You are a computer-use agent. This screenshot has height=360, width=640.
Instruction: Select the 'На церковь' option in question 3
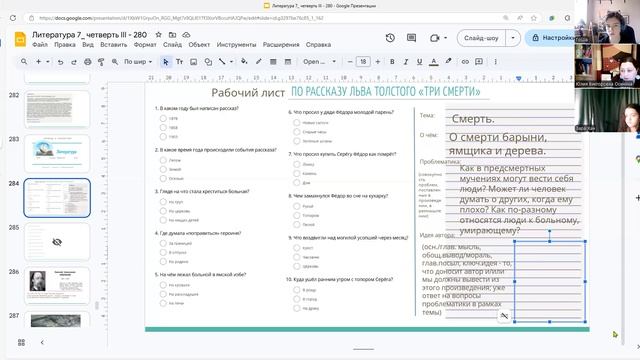click(x=163, y=211)
